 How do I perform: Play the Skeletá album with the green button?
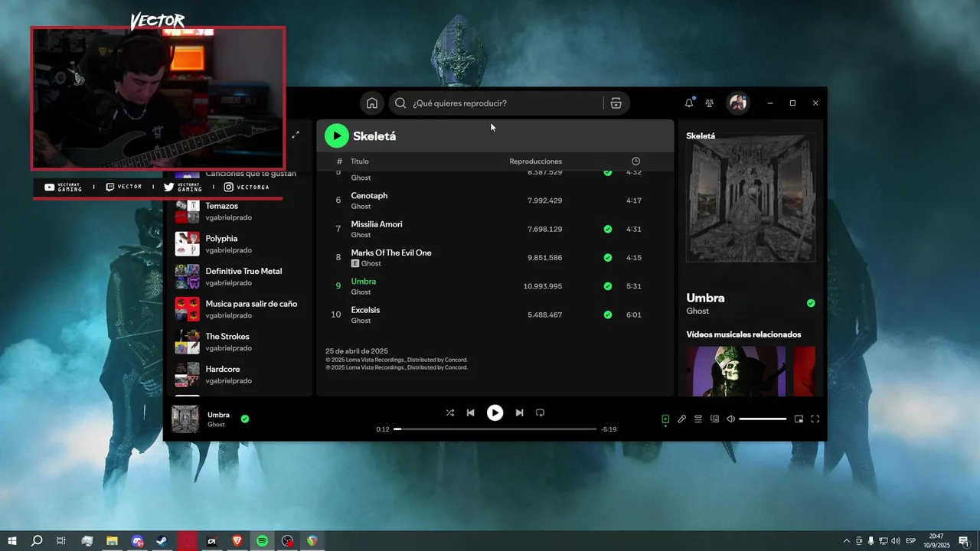coord(337,136)
